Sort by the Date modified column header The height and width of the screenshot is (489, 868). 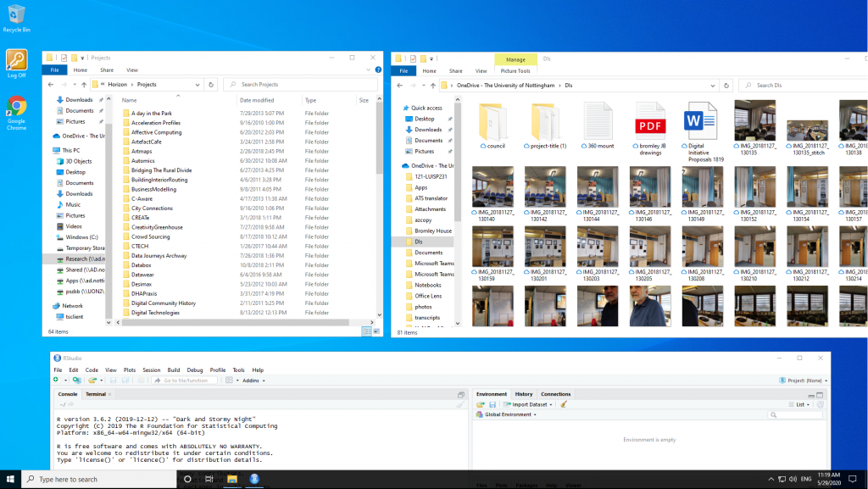(x=257, y=100)
